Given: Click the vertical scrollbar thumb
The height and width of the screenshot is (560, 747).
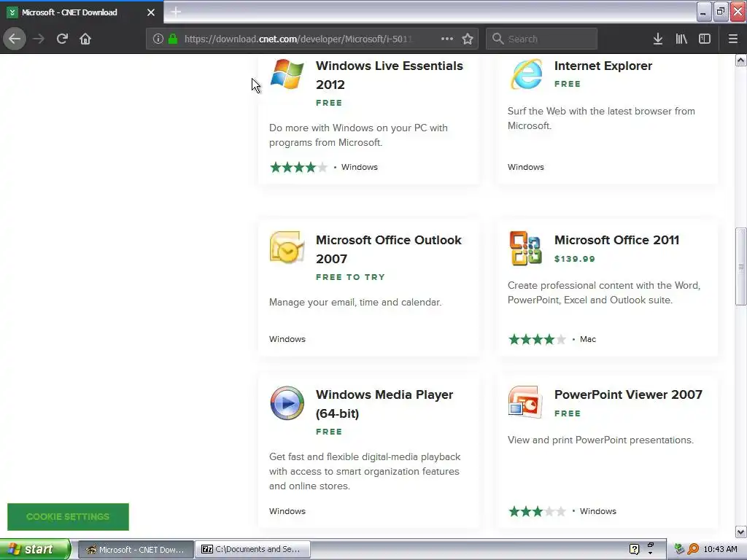Looking at the screenshot, I should 741,267.
